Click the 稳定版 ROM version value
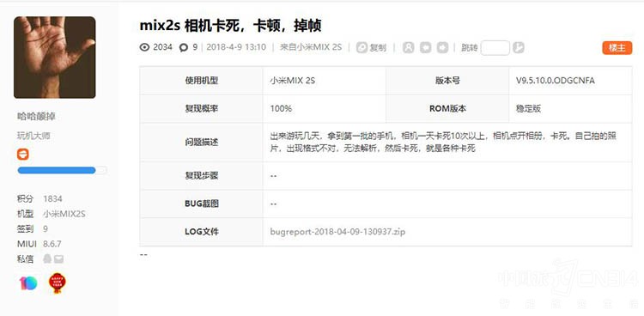Image resolution: width=644 pixels, height=316 pixels. click(528, 109)
